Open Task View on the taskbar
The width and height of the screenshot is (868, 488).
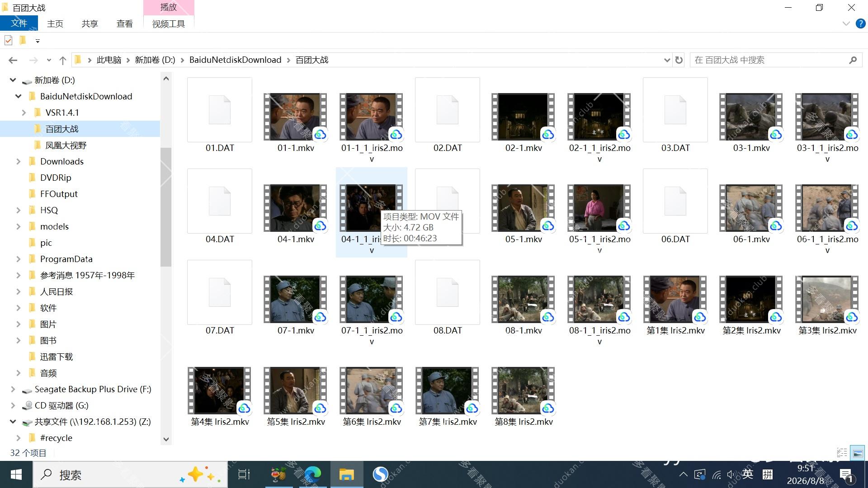tap(244, 474)
